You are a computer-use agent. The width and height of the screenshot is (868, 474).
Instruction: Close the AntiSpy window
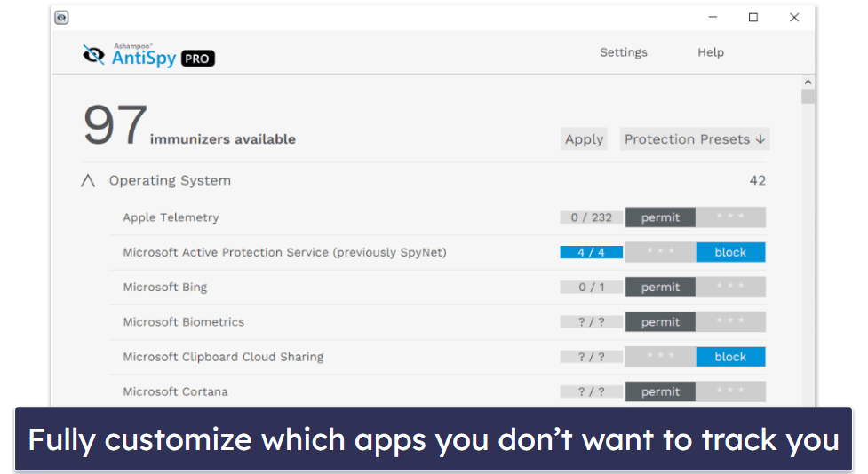click(x=794, y=18)
